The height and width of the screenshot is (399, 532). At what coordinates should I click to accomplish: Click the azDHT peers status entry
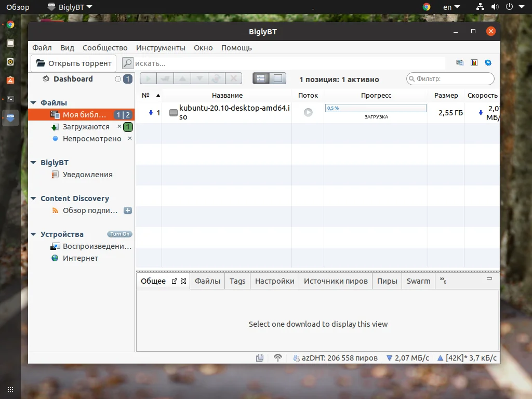click(x=335, y=357)
